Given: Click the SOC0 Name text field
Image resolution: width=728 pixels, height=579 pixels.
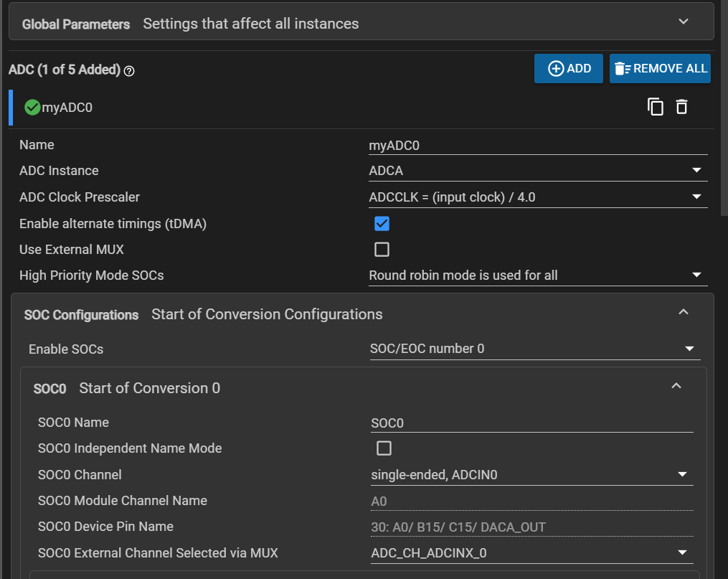Looking at the screenshot, I should (531, 423).
